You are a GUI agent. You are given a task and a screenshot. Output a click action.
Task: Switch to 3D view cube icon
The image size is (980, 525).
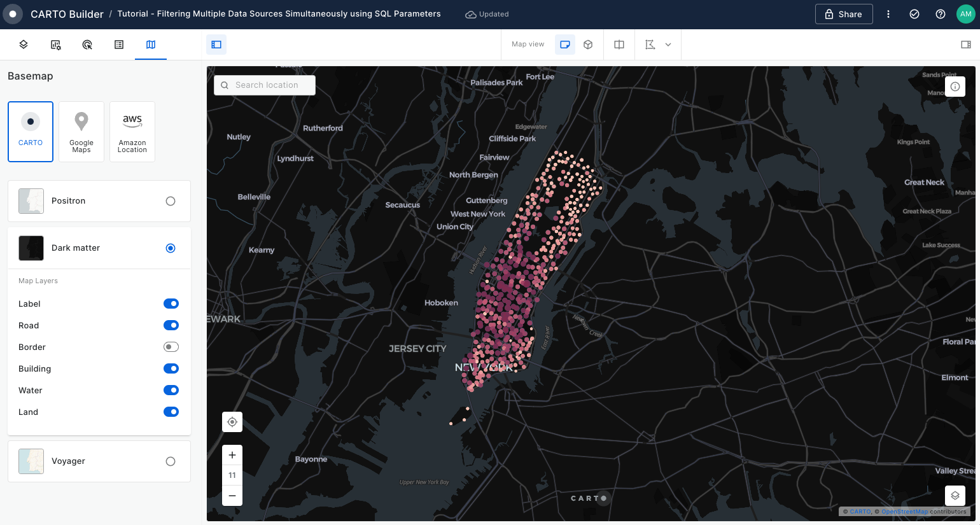click(588, 45)
